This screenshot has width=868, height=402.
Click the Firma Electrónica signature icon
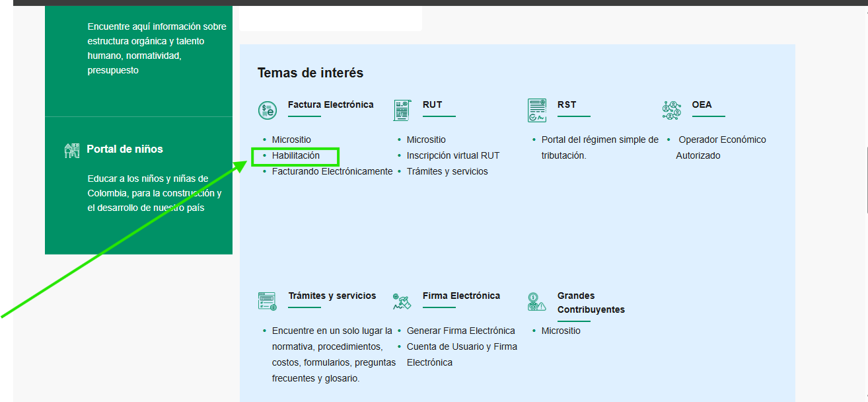click(x=402, y=301)
